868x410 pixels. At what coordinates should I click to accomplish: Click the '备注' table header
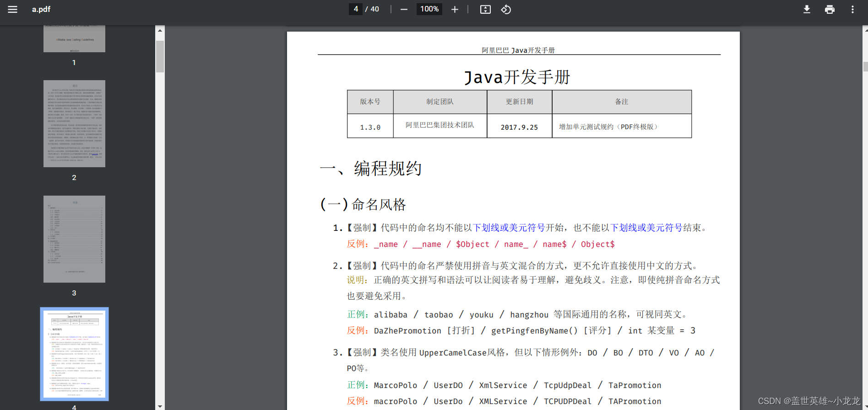622,102
